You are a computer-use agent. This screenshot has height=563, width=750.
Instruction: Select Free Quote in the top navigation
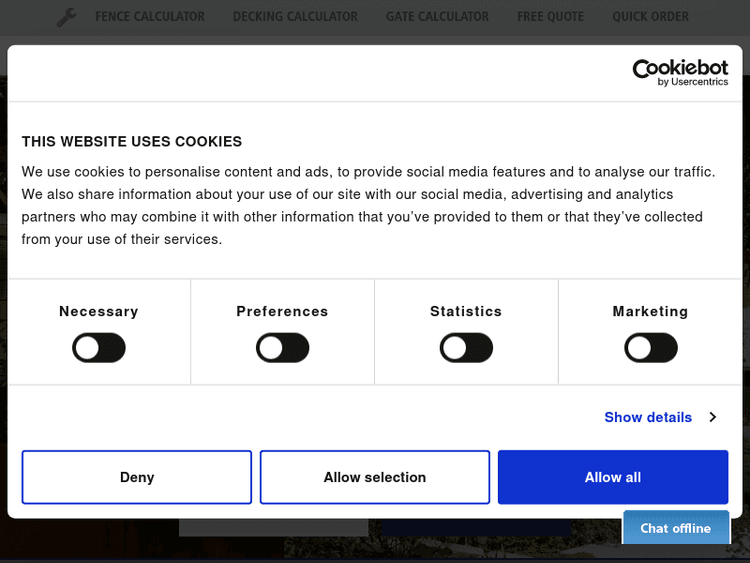pyautogui.click(x=550, y=17)
